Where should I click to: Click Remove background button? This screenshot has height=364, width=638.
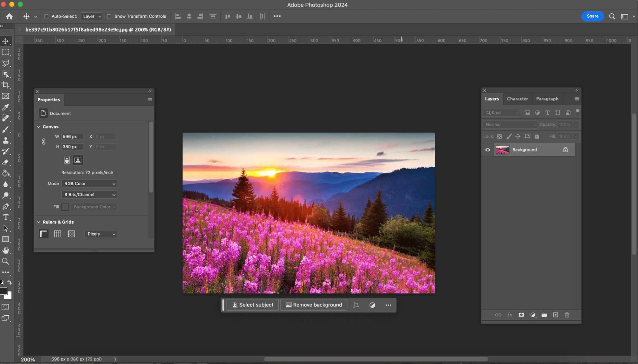click(x=314, y=305)
